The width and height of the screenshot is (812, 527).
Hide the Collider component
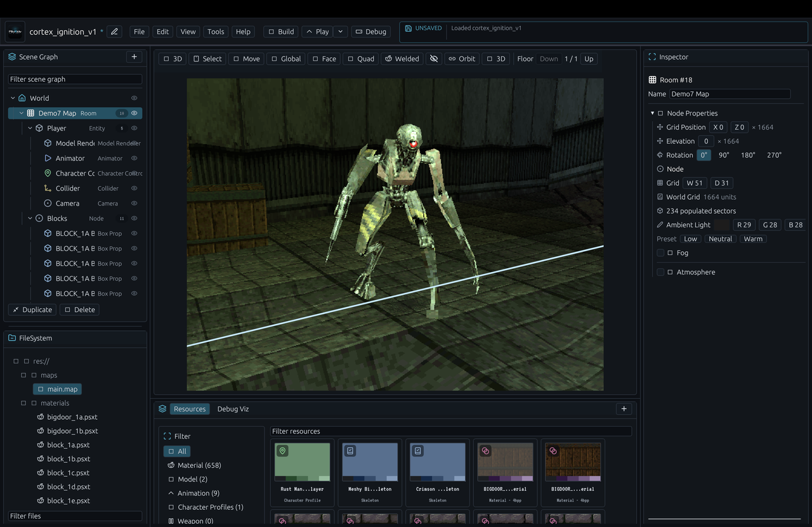tap(134, 188)
